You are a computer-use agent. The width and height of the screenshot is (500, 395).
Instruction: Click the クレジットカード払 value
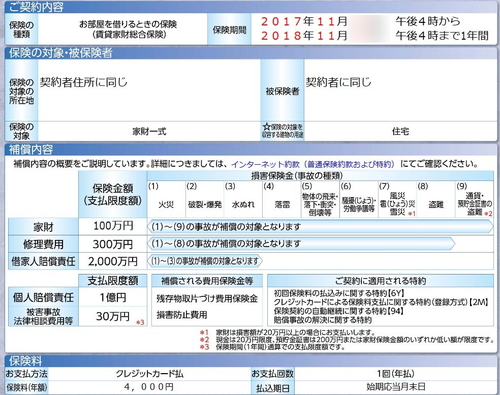pos(149,374)
